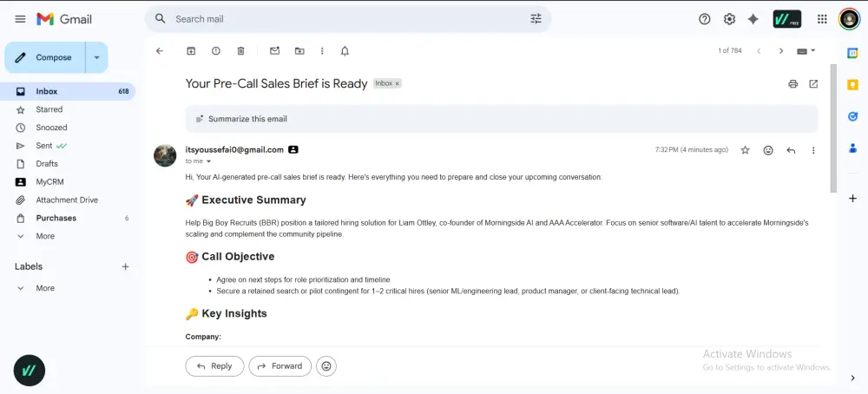Image resolution: width=868 pixels, height=394 pixels.
Task: Print this email conversation
Action: (792, 83)
